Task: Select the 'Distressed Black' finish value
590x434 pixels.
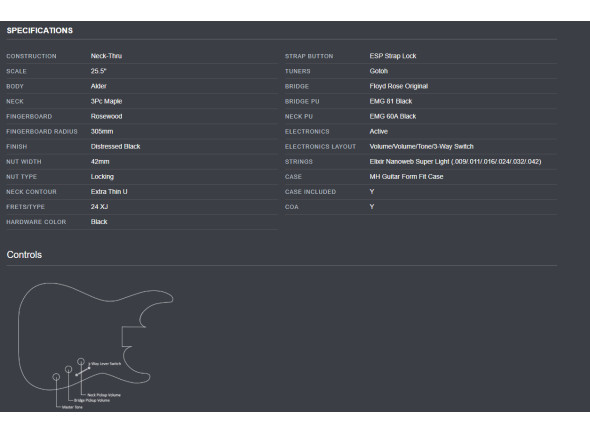Action: pos(115,146)
